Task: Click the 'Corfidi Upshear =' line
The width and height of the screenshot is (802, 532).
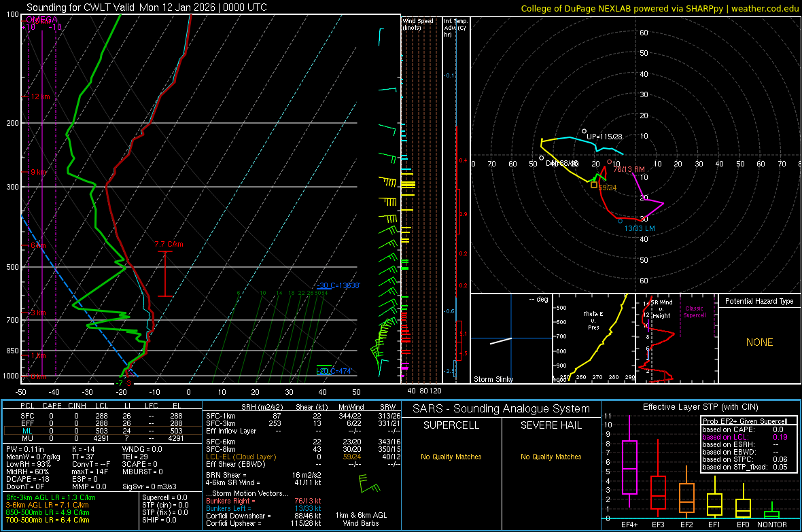Action: [264, 523]
